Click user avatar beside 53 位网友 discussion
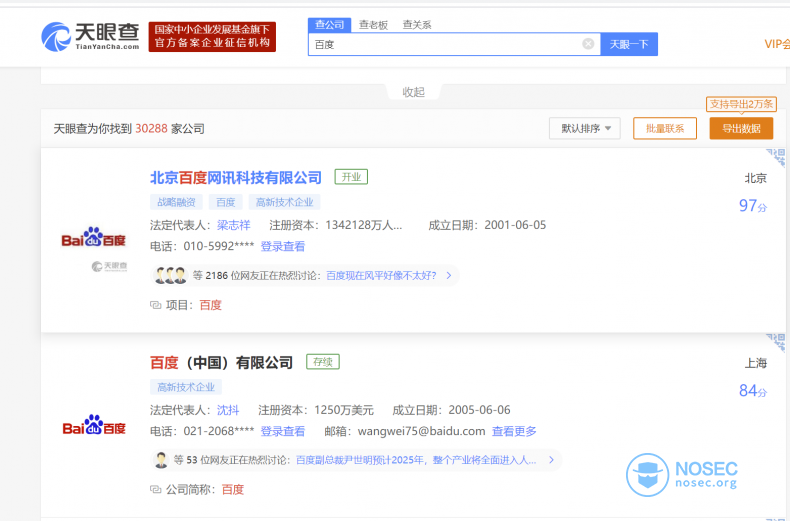The image size is (790, 521). [161, 460]
